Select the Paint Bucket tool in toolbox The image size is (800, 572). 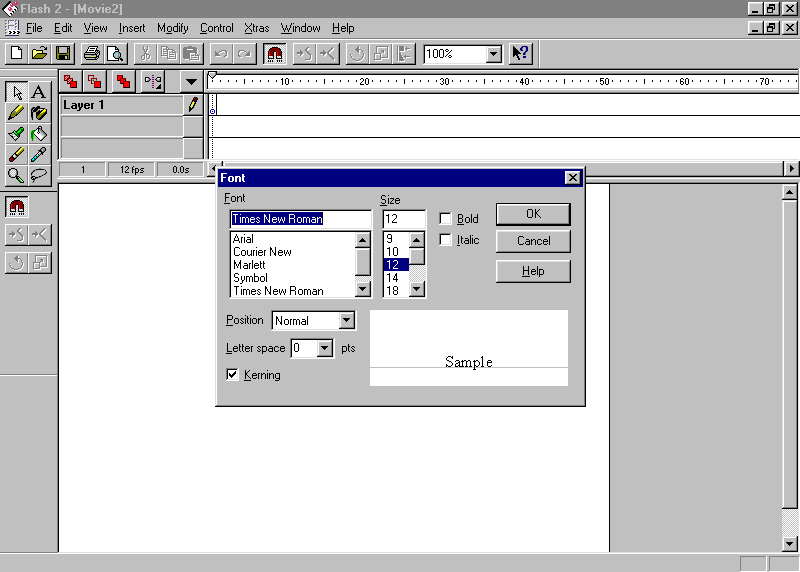pos(39,134)
